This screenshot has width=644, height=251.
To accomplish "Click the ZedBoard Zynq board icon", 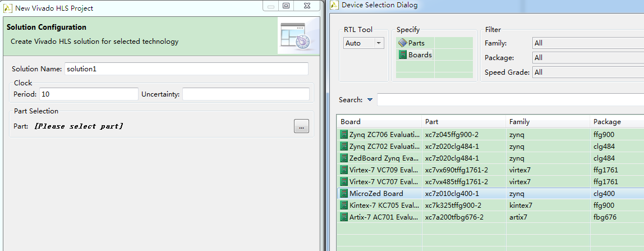I will [x=344, y=158].
